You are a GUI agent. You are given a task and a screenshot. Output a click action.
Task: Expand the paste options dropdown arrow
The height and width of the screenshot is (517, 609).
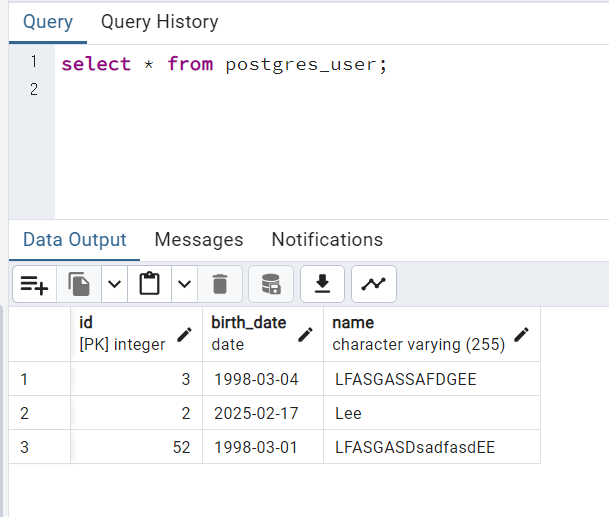pos(185,285)
